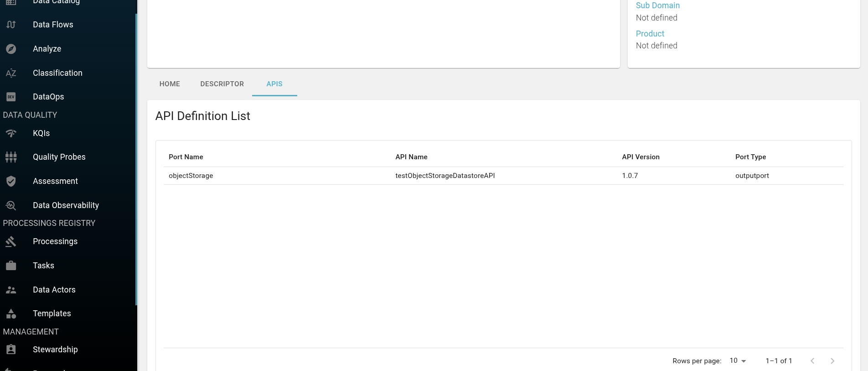This screenshot has height=371, width=868.
Task: Click API Definition List heading
Action: (202, 116)
